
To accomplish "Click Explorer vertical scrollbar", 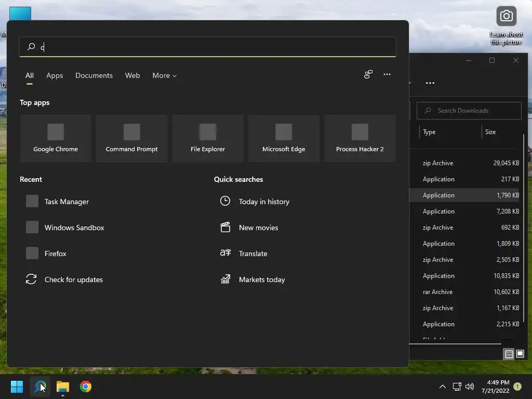I will point(524,228).
